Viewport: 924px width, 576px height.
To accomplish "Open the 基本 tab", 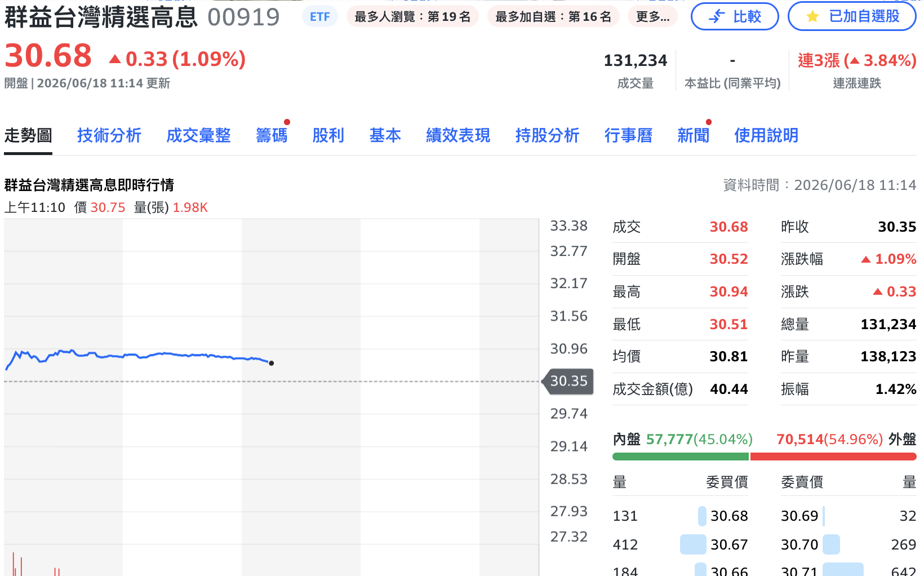I will (385, 135).
